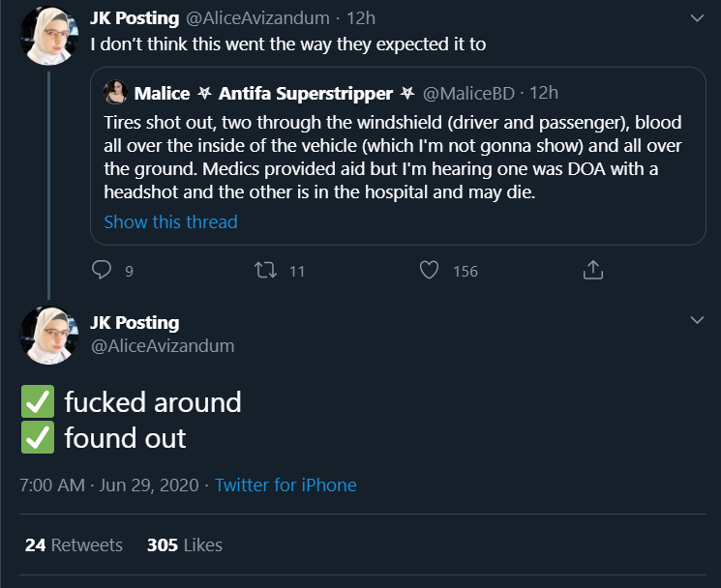Open the main tweet's chevron dropdown
721x588 pixels.
(x=697, y=320)
